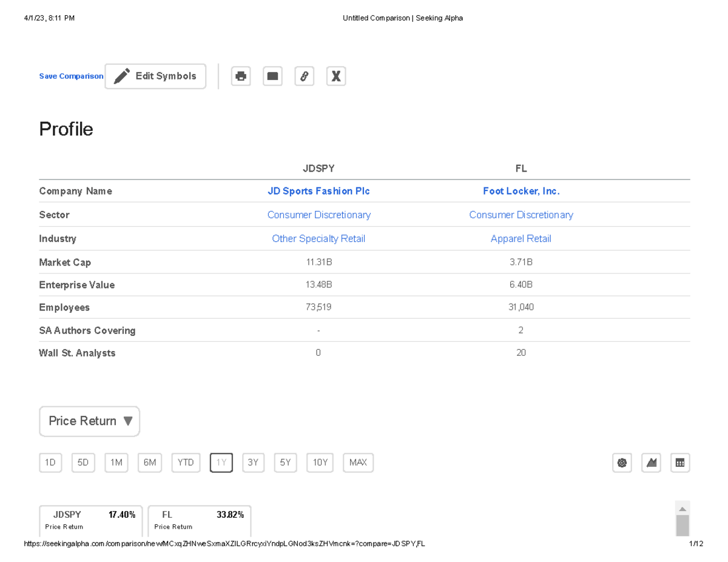Image resolution: width=728 pixels, height=562 pixels.
Task: Open the Apparel Retail industry link
Action: click(x=521, y=239)
